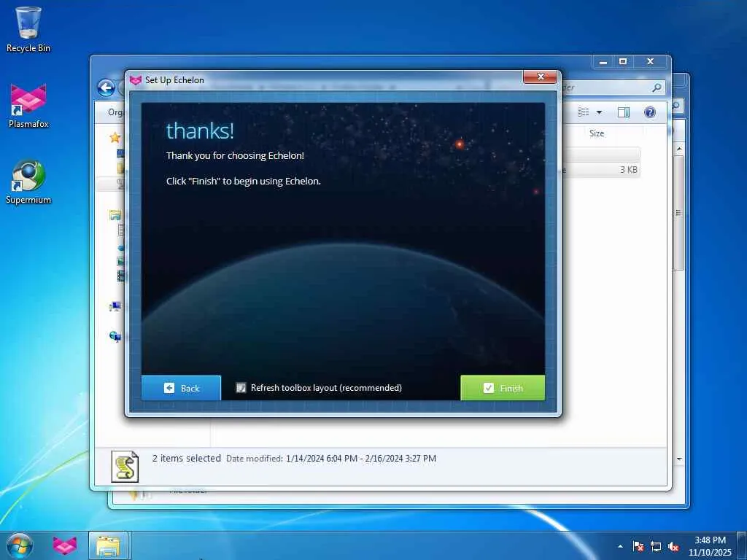This screenshot has width=747, height=560.
Task: Click Network icon in Explorer sidebar
Action: pos(115,337)
